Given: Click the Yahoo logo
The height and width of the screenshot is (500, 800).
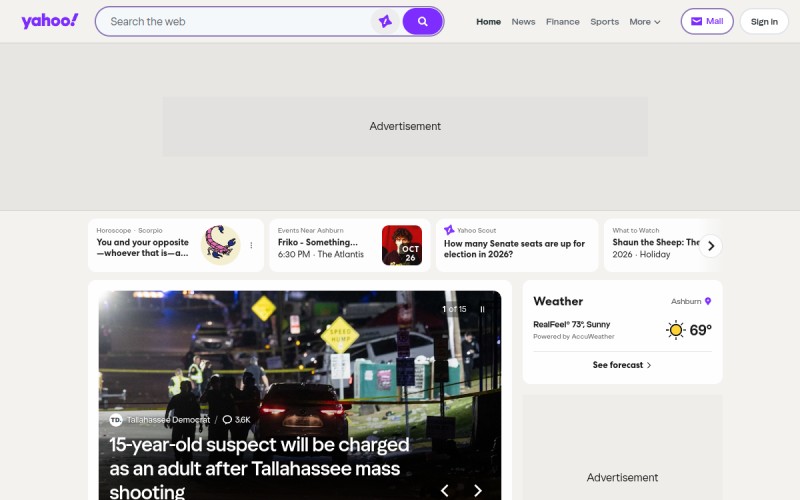Looking at the screenshot, I should coord(49,21).
